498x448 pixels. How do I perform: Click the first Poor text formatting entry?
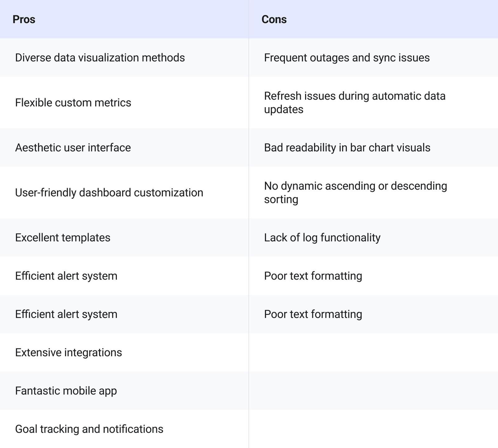tap(313, 276)
